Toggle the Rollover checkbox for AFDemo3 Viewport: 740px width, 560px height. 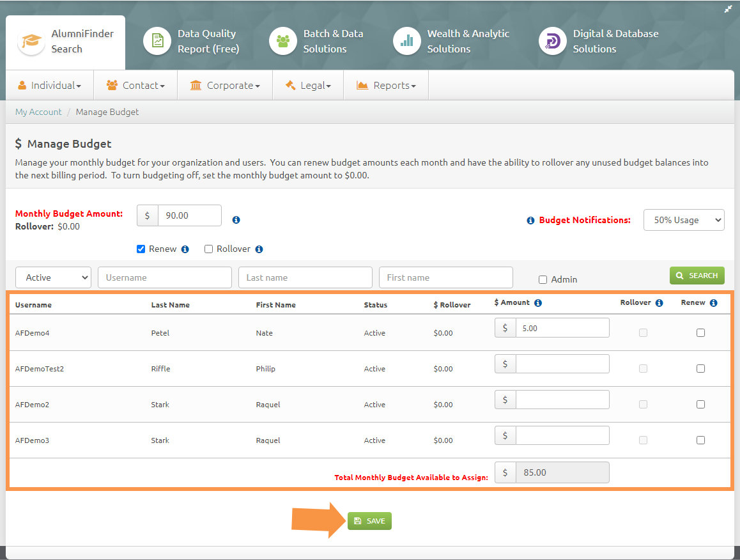644,440
